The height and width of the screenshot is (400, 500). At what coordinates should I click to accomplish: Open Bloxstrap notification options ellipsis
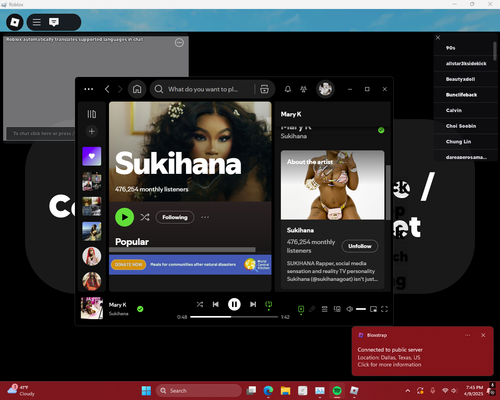[x=467, y=335]
